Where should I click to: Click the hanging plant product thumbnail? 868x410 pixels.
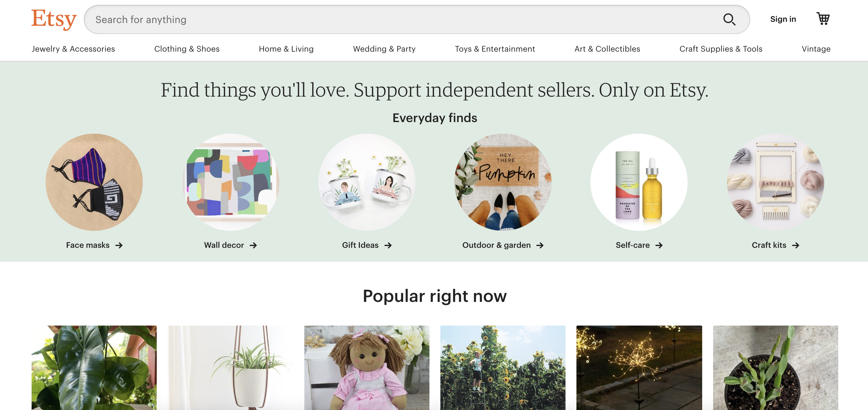click(230, 367)
